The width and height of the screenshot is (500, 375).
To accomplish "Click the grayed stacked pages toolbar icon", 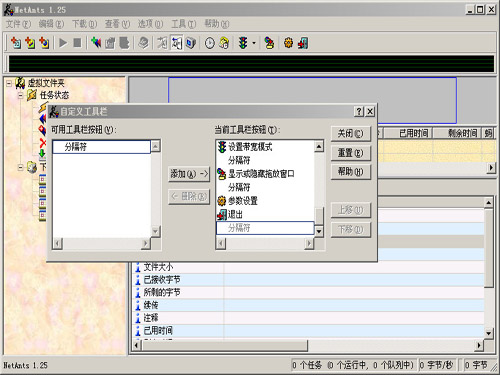I will coord(124,43).
